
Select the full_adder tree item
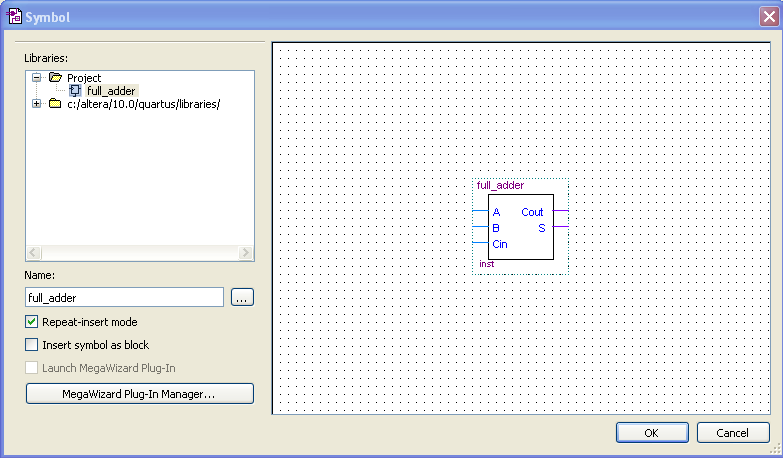111,91
